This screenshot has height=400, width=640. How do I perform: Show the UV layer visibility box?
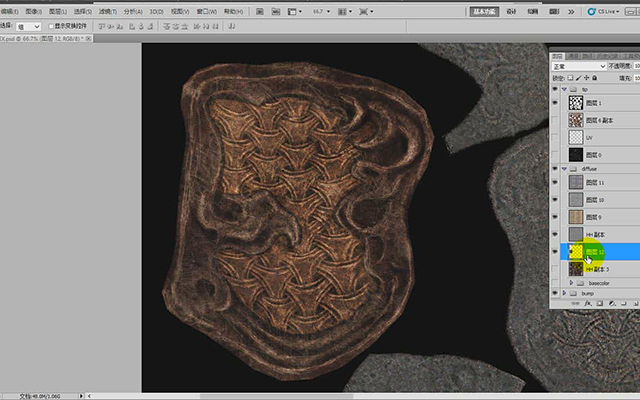pyautogui.click(x=555, y=138)
